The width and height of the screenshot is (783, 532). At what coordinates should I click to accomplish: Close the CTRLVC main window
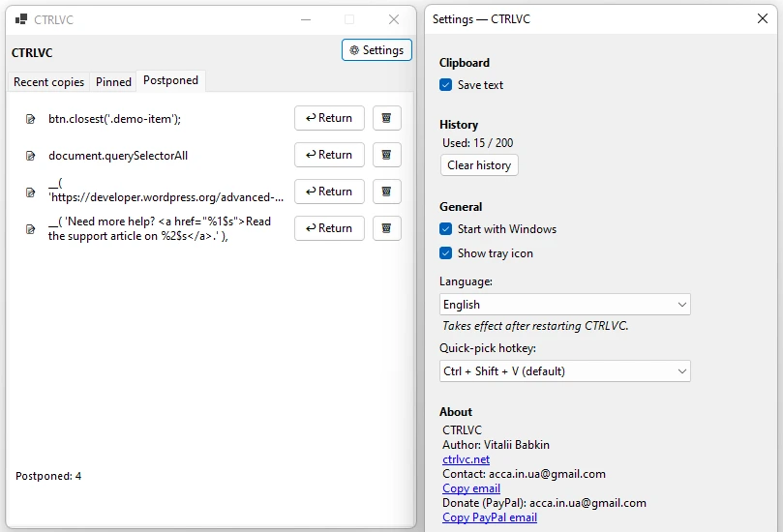(x=394, y=19)
